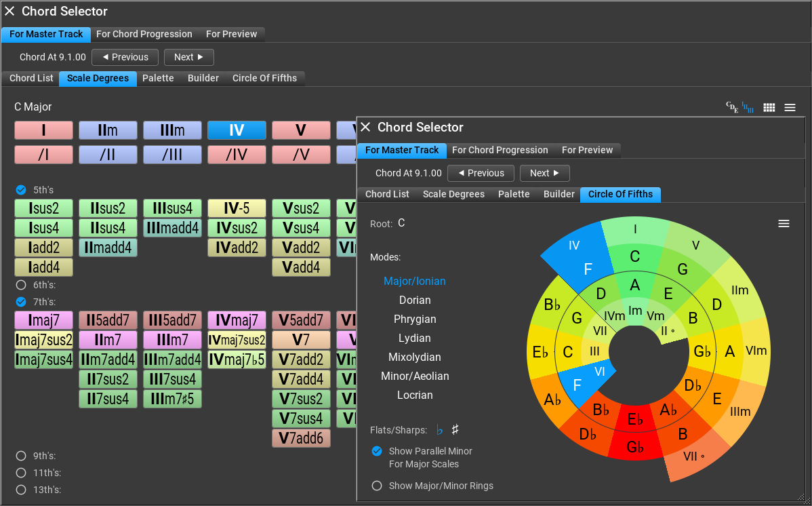812x506 pixels.
Task: Disable Show Parallel Minor For Major Scales
Action: (377, 450)
